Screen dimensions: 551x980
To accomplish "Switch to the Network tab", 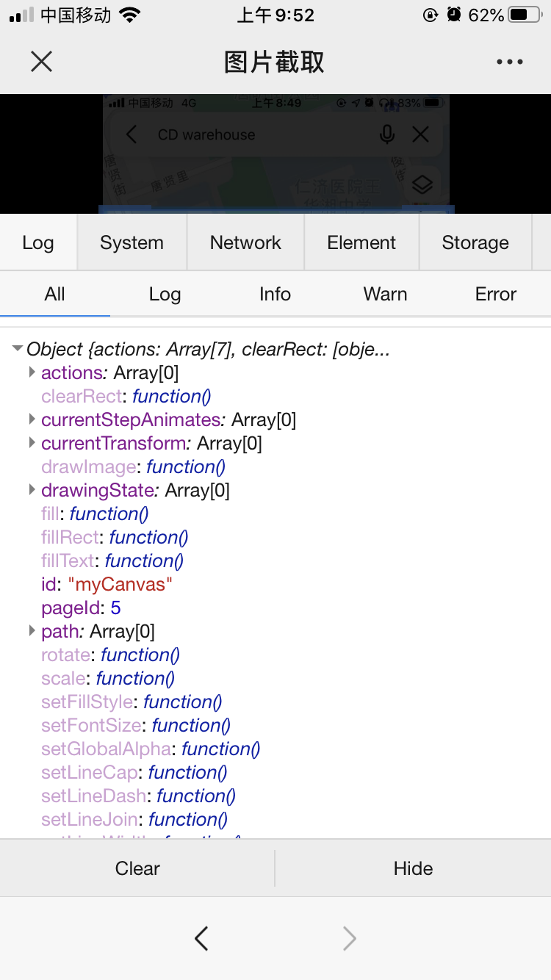I will tap(245, 242).
